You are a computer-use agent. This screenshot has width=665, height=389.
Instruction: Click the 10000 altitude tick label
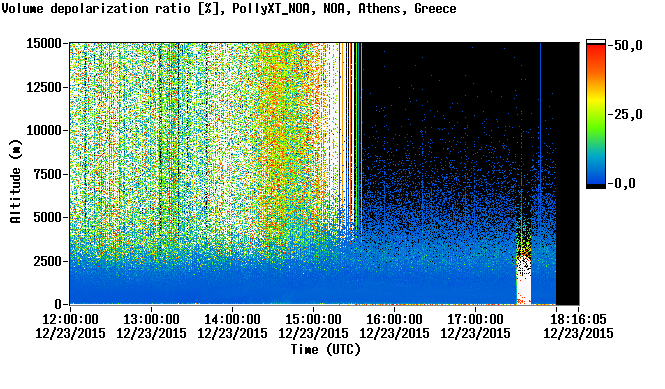pos(44,131)
